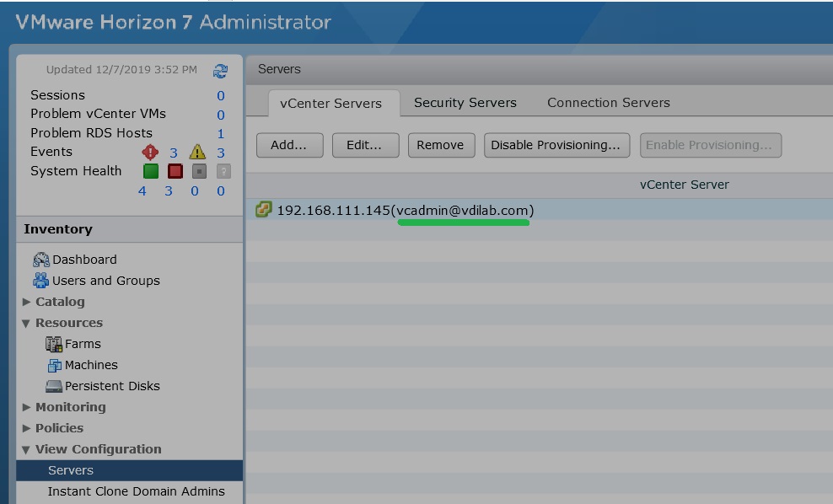Open Dashboard in the inventory
Viewport: 833px width, 504px height.
click(84, 260)
